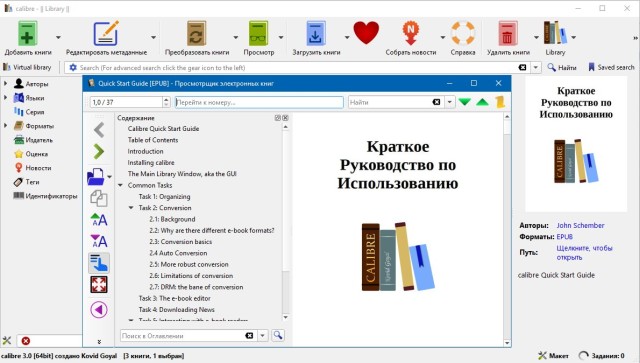Viewport: 640px width, 363px height.
Task: Open main search history dropdown
Action: (x=536, y=67)
